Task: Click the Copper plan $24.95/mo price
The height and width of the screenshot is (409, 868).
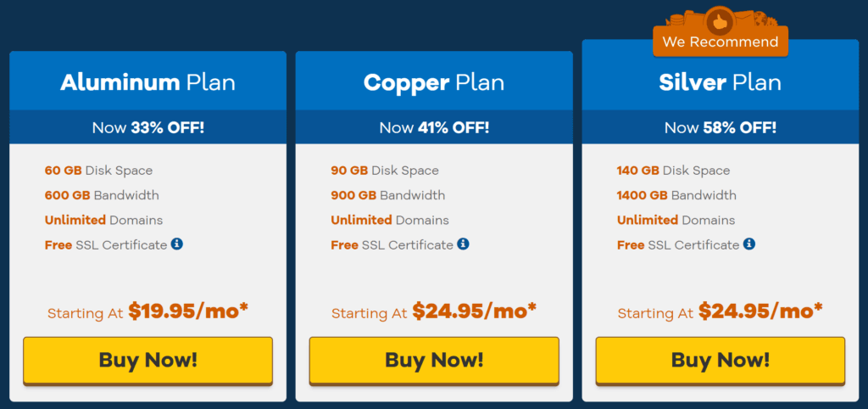Action: (475, 311)
